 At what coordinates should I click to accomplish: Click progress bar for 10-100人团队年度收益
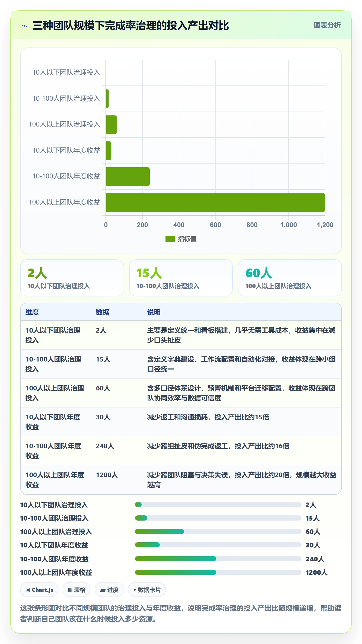(218, 559)
